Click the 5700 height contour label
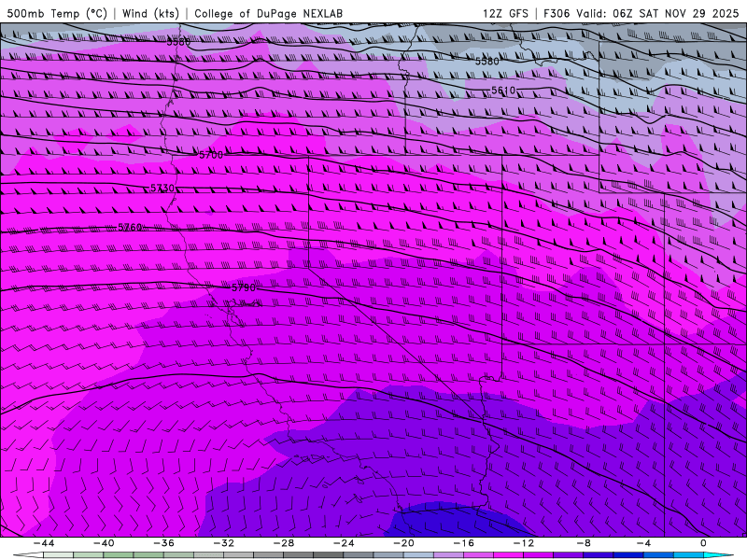The height and width of the screenshot is (560, 747). tap(211, 155)
